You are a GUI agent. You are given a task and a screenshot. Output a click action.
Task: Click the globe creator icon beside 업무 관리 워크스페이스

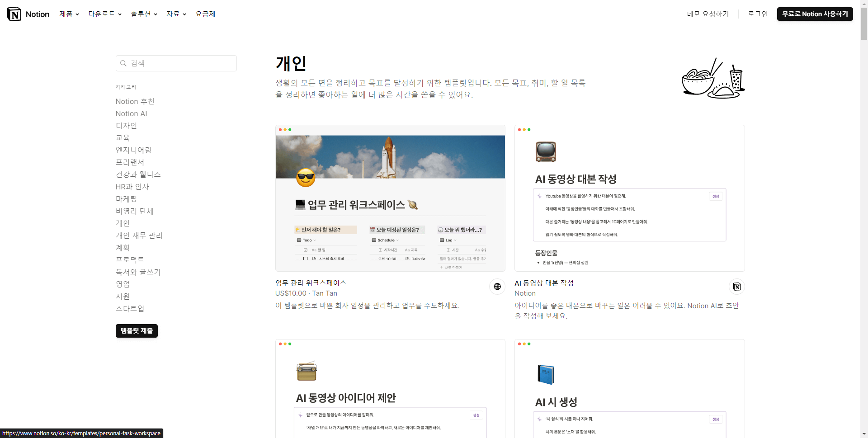(x=497, y=287)
